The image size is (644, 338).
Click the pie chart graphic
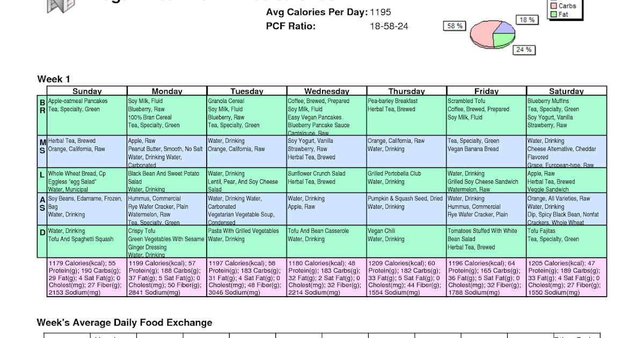[x=493, y=33]
